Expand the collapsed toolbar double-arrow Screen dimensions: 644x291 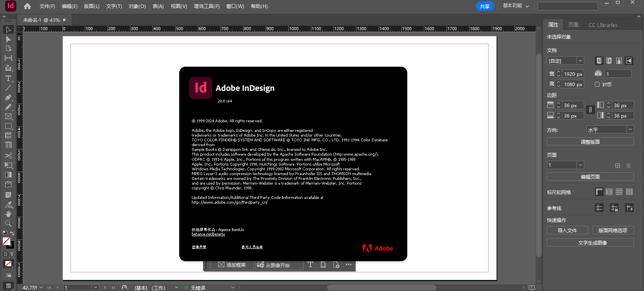click(x=4, y=17)
